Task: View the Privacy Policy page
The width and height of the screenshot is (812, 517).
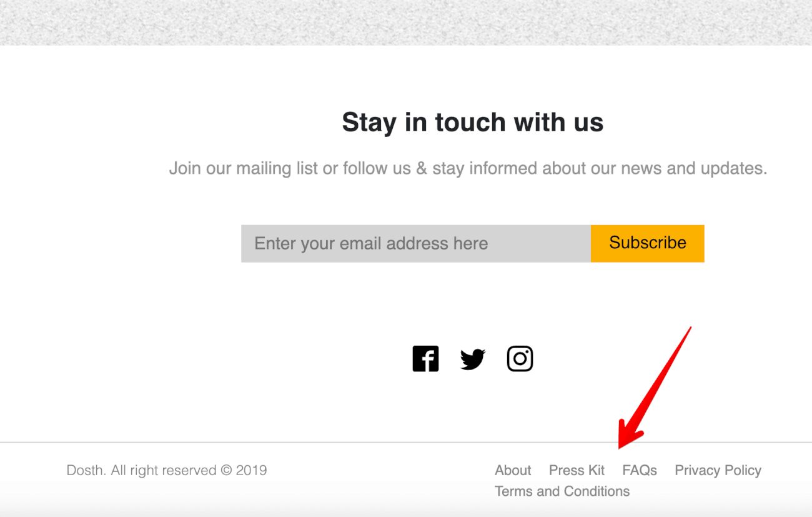Action: 718,470
